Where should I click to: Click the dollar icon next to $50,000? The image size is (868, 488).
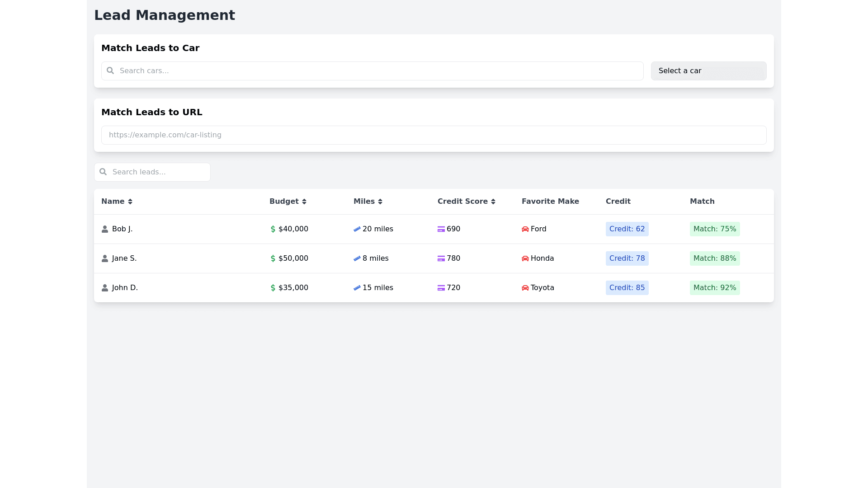[273, 258]
